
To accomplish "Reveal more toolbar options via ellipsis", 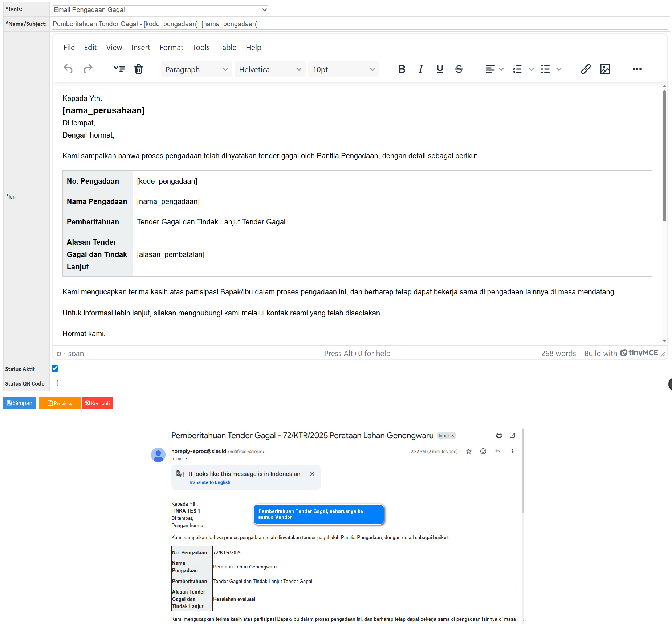I will tap(637, 69).
